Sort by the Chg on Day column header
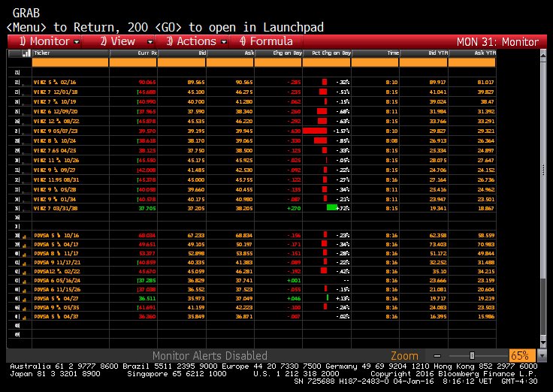This screenshot has width=553, height=392. 279,53
